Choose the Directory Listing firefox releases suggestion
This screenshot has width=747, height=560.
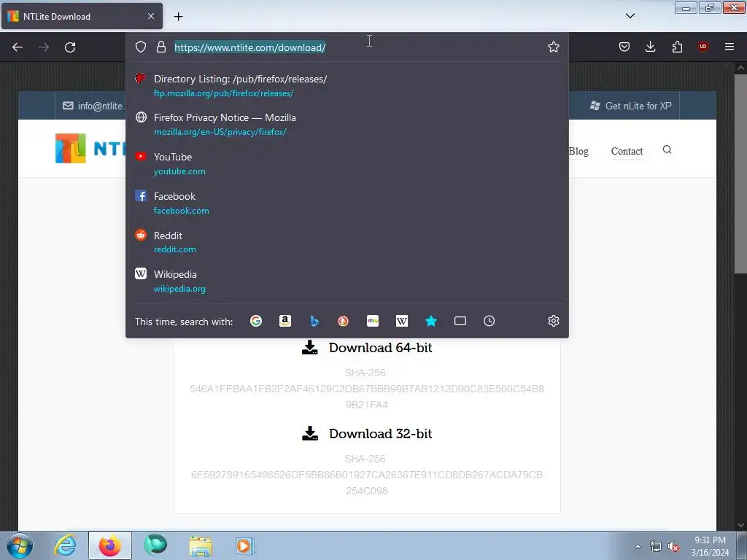[x=347, y=86]
